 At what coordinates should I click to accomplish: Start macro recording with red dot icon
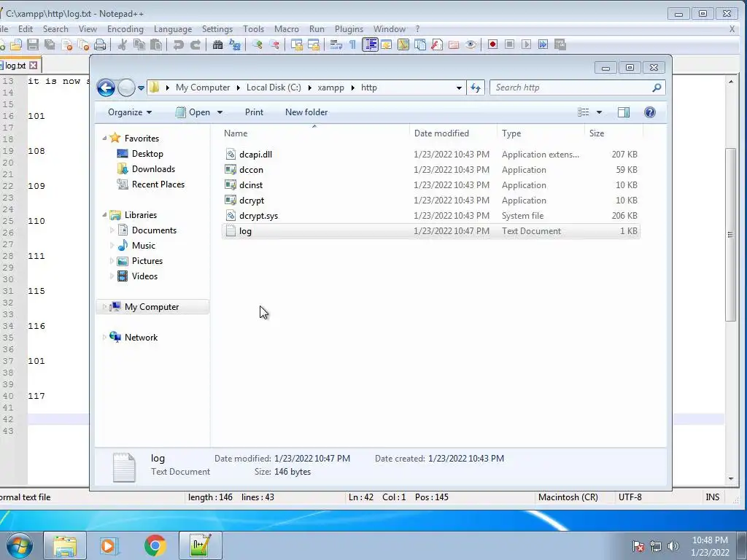point(492,44)
